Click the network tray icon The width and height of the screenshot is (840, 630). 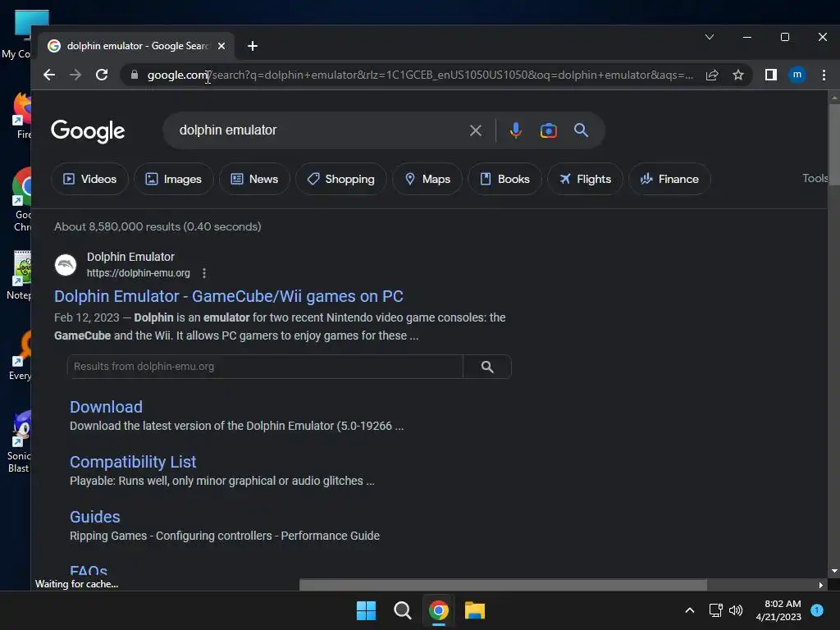(x=715, y=610)
